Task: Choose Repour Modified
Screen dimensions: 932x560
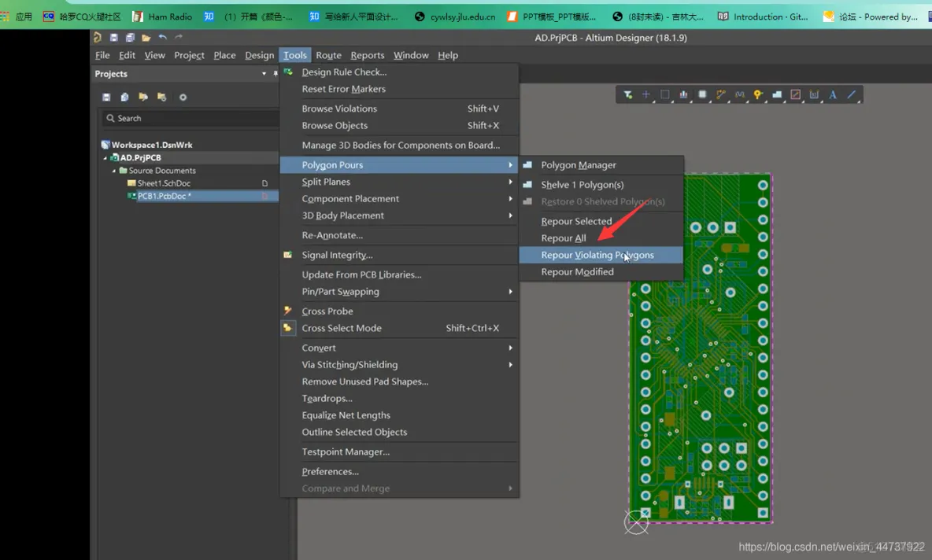Action: point(601,272)
